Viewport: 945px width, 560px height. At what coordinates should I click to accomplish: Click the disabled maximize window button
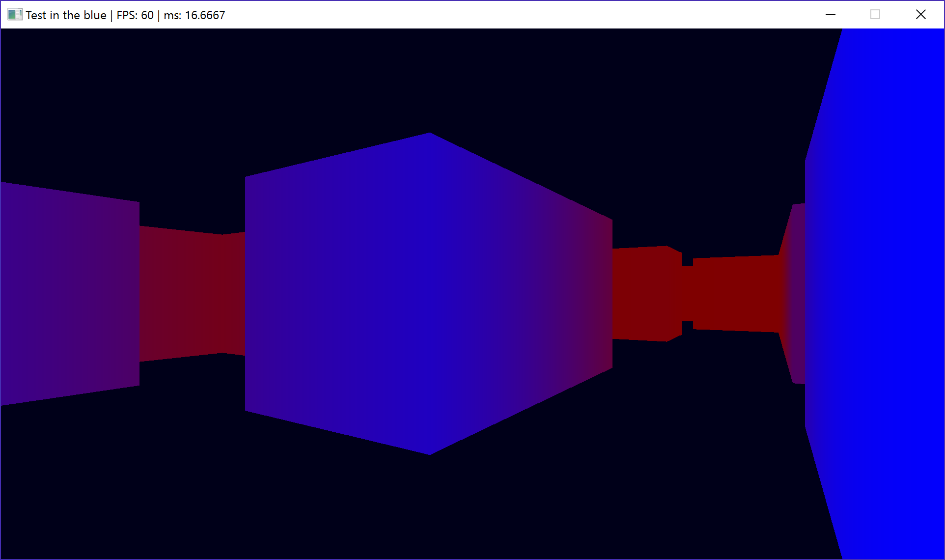coord(875,15)
